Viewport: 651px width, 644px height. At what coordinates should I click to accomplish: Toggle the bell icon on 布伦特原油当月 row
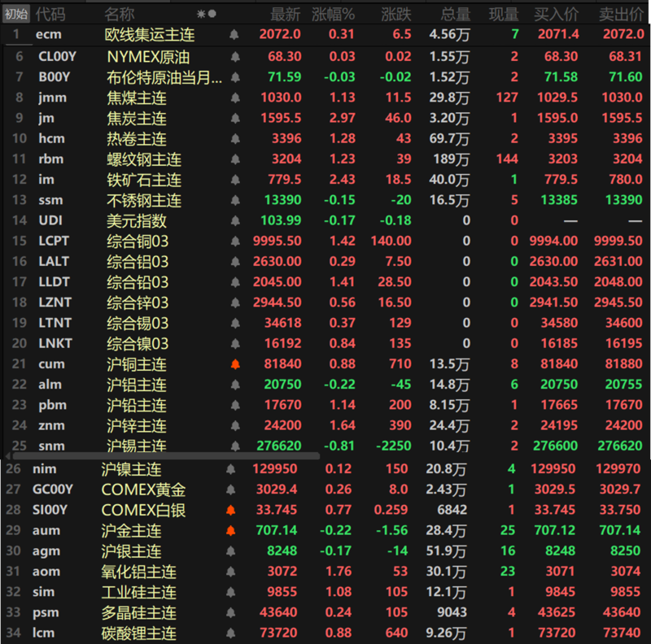point(235,76)
